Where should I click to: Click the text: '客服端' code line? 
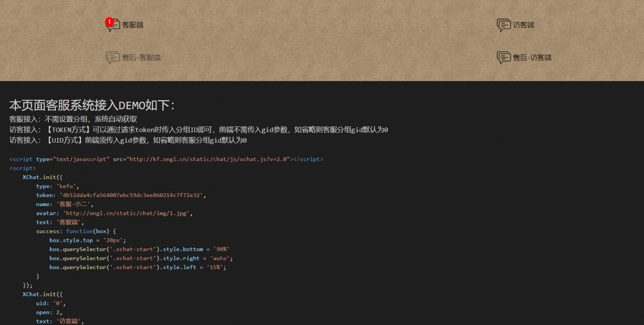(x=60, y=222)
